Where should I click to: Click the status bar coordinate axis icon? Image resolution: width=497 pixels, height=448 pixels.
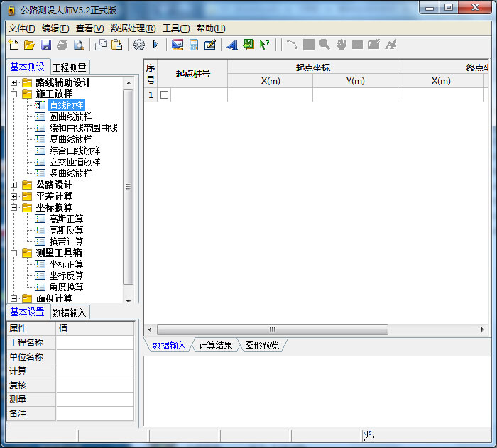[x=368, y=436]
